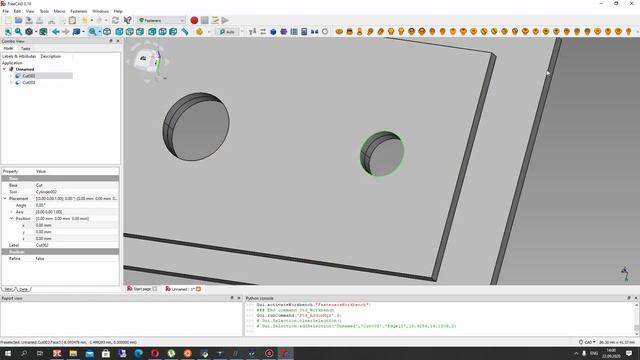Click the Tool value Cylinder002
The image size is (640, 360).
click(x=77, y=192)
